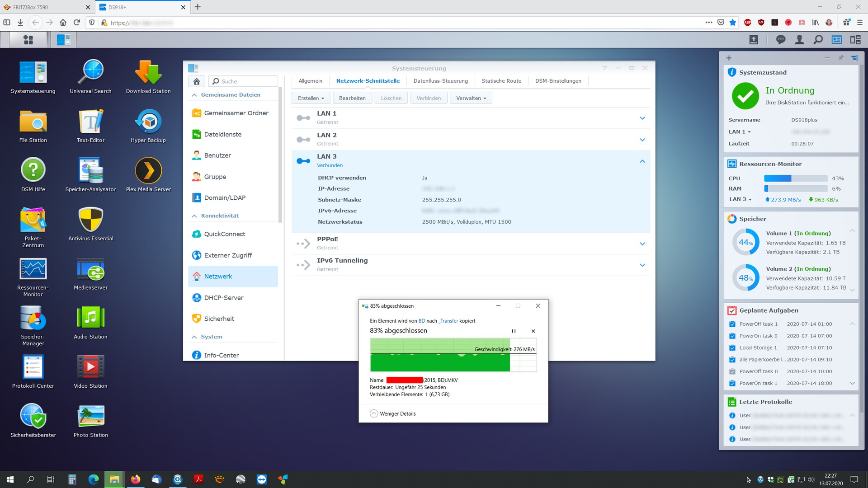Image resolution: width=868 pixels, height=488 pixels.
Task: Open the DSM notifications speech-bubble icon
Action: [x=781, y=40]
